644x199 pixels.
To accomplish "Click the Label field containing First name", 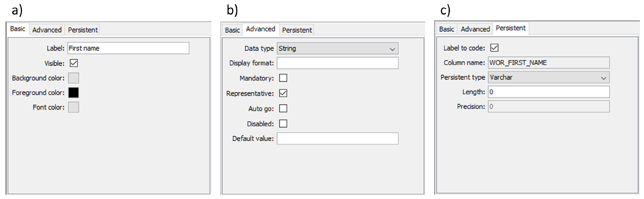I will click(x=128, y=48).
